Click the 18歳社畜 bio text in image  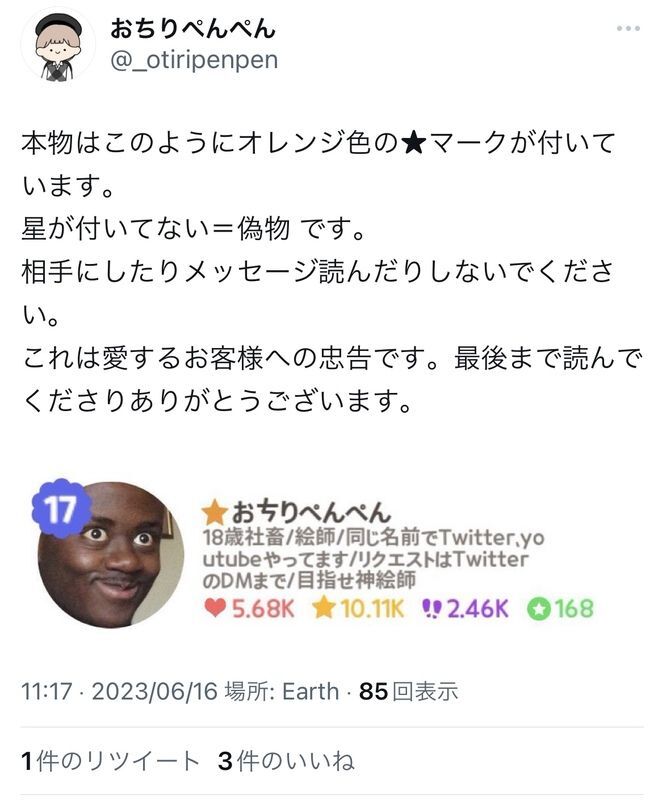pyautogui.click(x=373, y=559)
